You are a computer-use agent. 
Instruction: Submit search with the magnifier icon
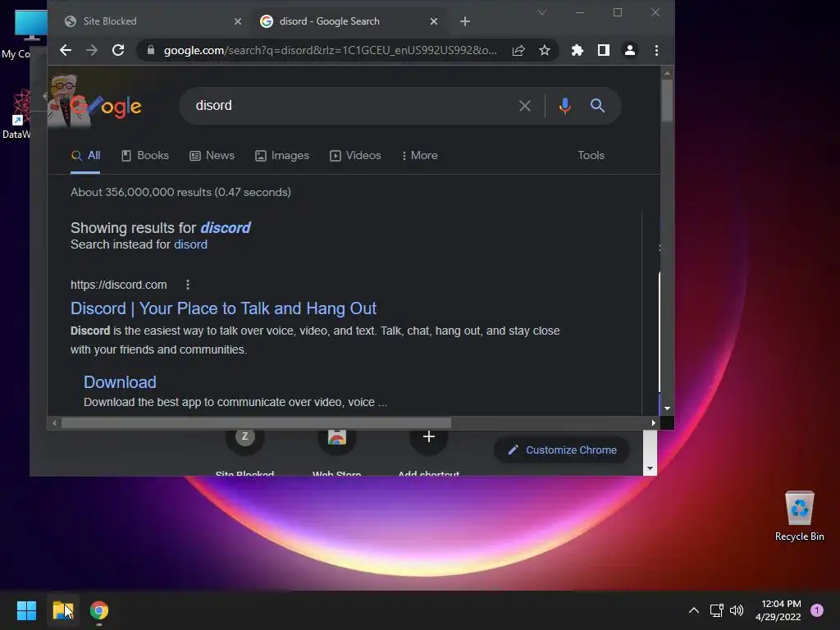[597, 106]
